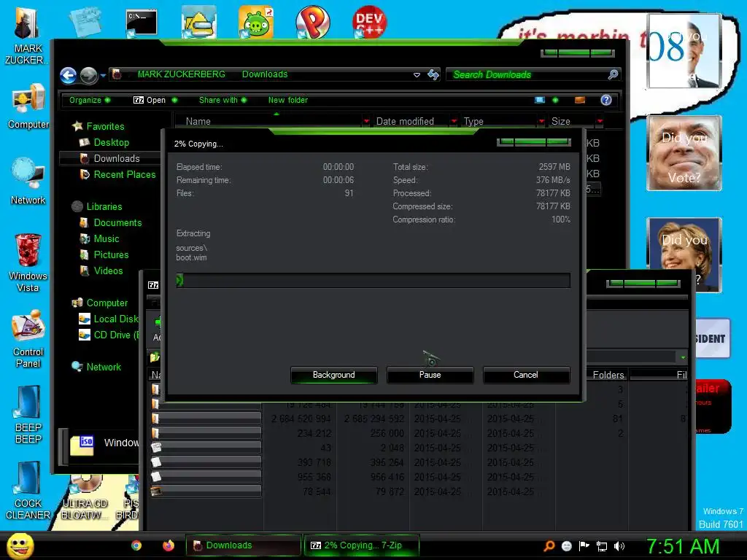Open the volume speaker tray icon
Screen dimensions: 747x560
point(619,546)
